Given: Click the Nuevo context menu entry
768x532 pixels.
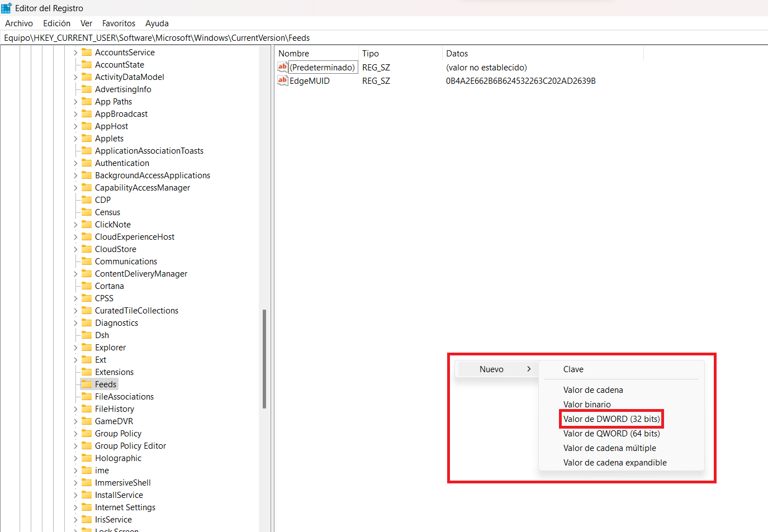Looking at the screenshot, I should [x=492, y=369].
